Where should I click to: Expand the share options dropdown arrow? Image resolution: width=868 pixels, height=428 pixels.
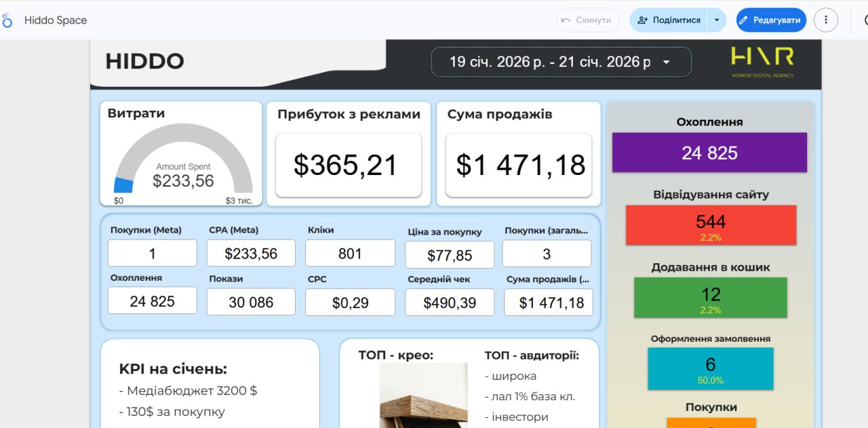717,20
